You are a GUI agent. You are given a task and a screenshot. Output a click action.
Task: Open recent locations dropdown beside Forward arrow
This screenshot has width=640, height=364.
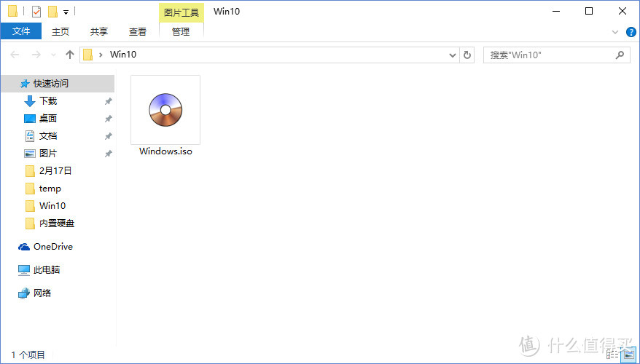[x=52, y=55]
